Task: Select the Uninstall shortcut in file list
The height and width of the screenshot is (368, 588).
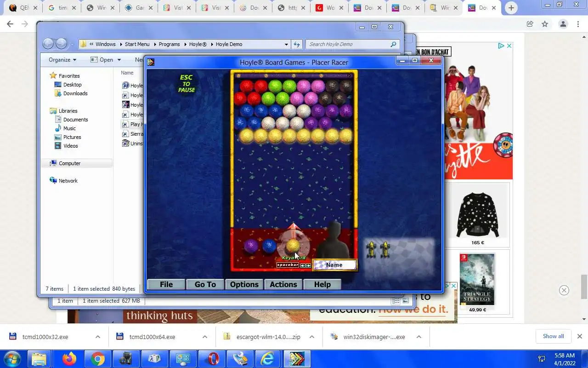Action: pyautogui.click(x=133, y=144)
